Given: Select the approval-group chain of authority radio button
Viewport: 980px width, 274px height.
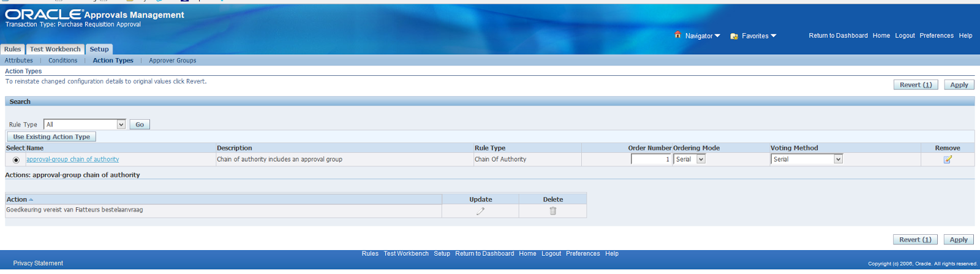Looking at the screenshot, I should coord(16,160).
